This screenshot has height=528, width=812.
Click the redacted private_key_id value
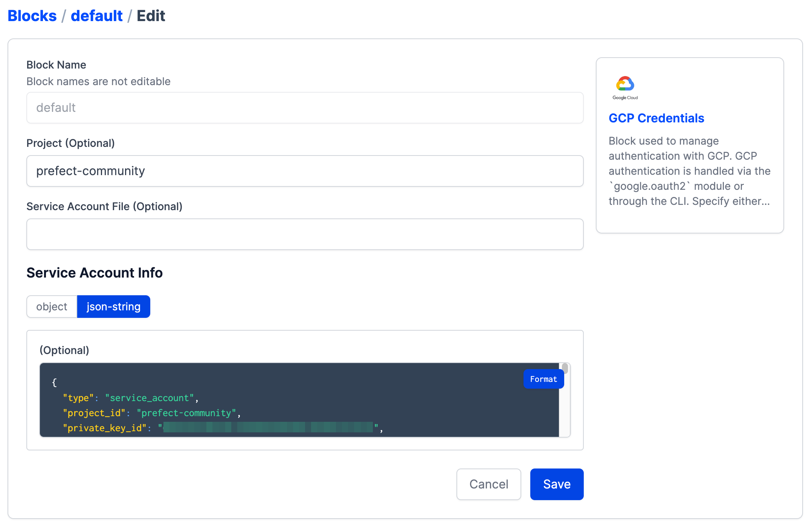coord(267,427)
